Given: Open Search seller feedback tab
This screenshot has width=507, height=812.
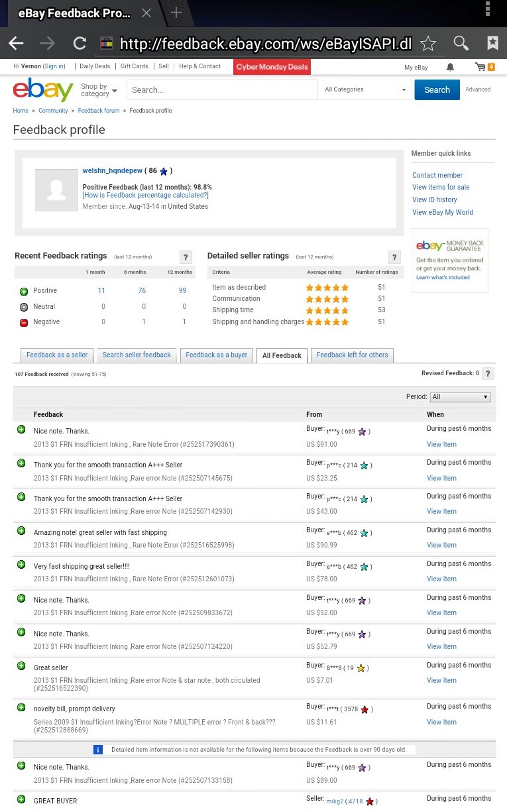Looking at the screenshot, I should (137, 355).
